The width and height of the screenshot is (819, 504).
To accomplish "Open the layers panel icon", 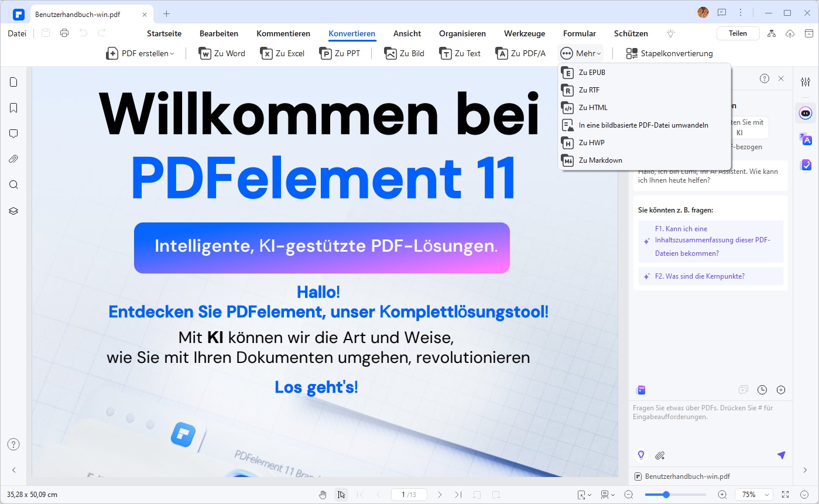I will (13, 211).
